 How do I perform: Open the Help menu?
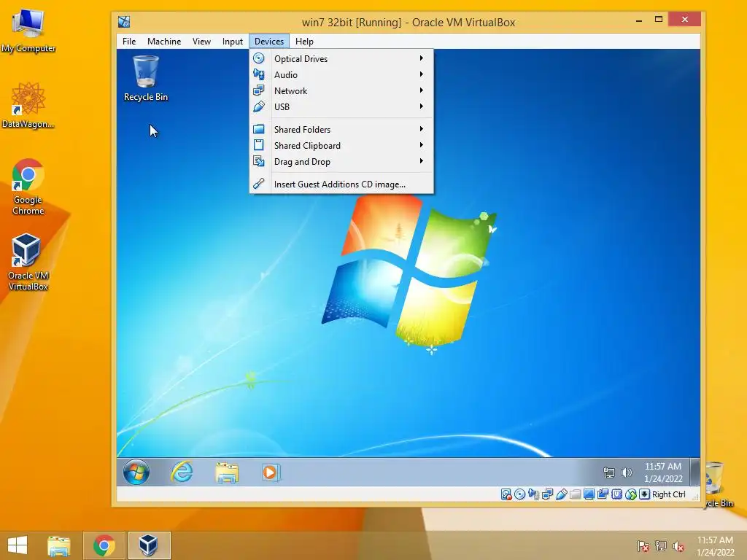[x=304, y=42]
